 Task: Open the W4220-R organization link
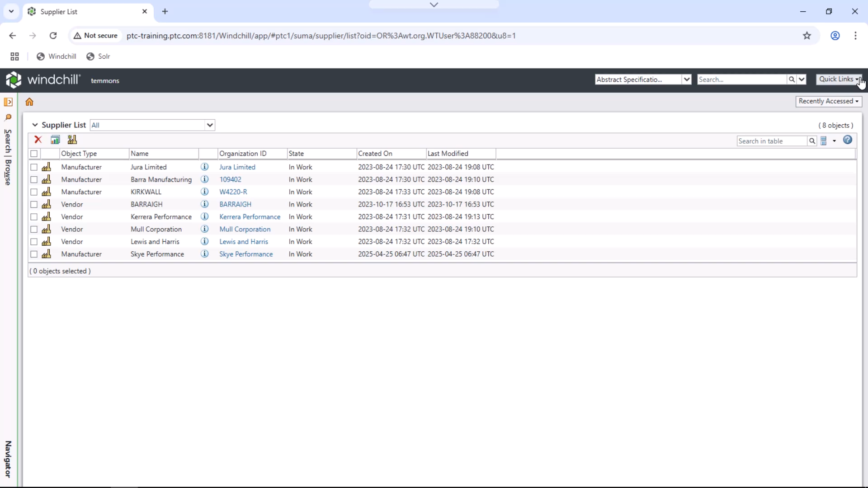coord(233,192)
